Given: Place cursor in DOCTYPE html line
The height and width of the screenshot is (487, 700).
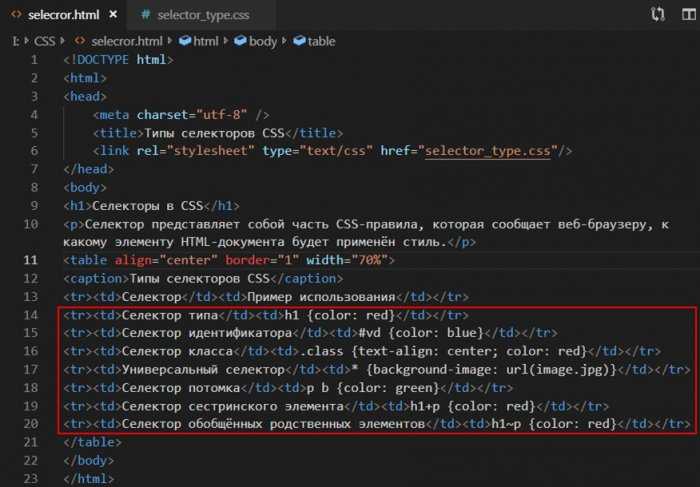Looking at the screenshot, I should [118, 59].
